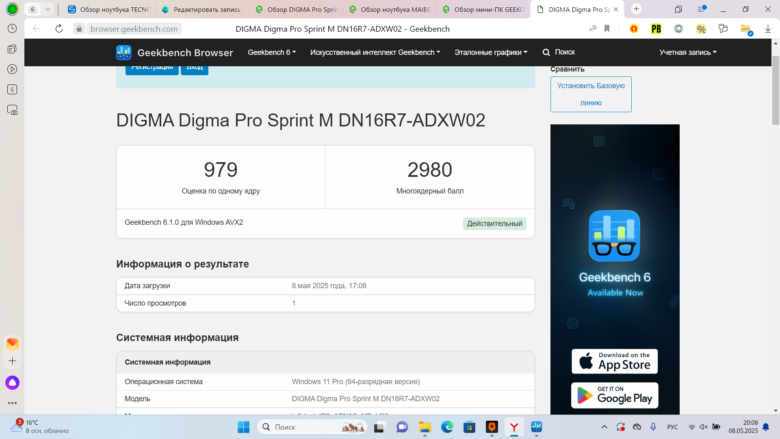This screenshot has width=780, height=439.
Task: Show hidden tray icons chevron
Action: click(604, 427)
